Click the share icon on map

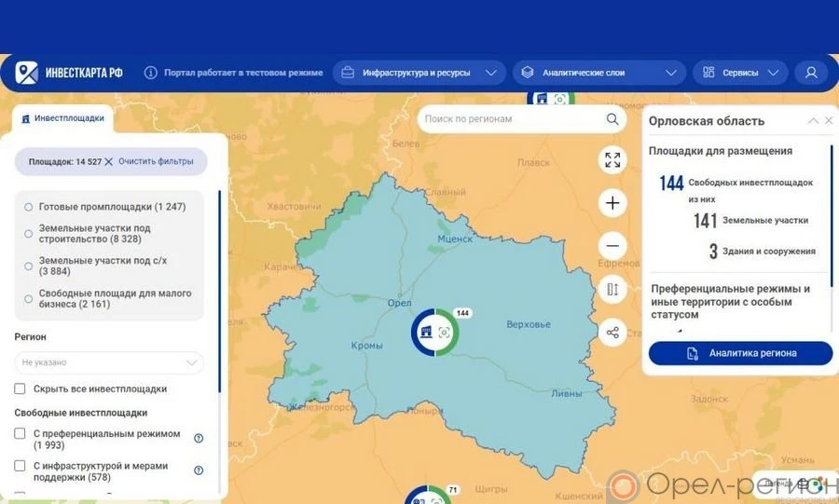coord(612,333)
